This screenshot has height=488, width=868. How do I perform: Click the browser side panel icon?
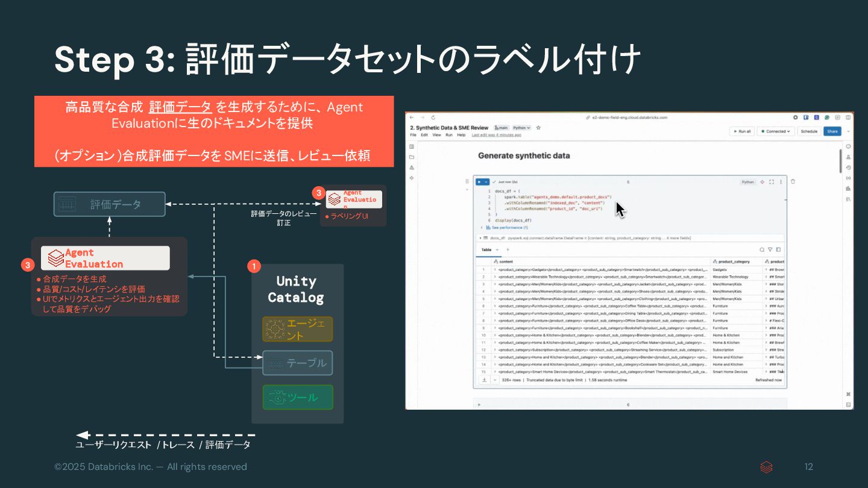pyautogui.click(x=848, y=117)
